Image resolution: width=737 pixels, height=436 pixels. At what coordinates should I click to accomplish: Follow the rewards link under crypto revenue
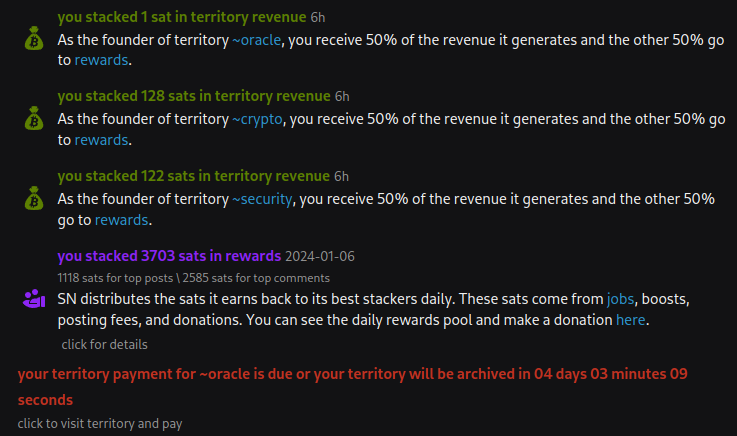click(101, 140)
